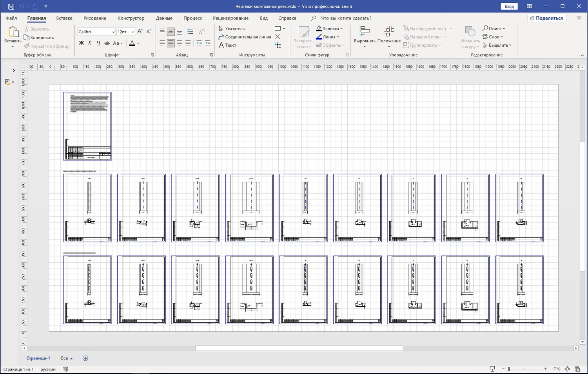Activate the Connector line (Соединительная линия) tool
This screenshot has width=588, height=374.
tap(245, 37)
